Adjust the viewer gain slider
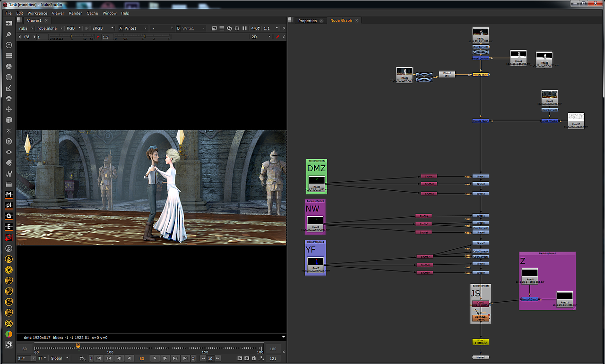Viewport: 605px width, 364px height. pos(71,37)
